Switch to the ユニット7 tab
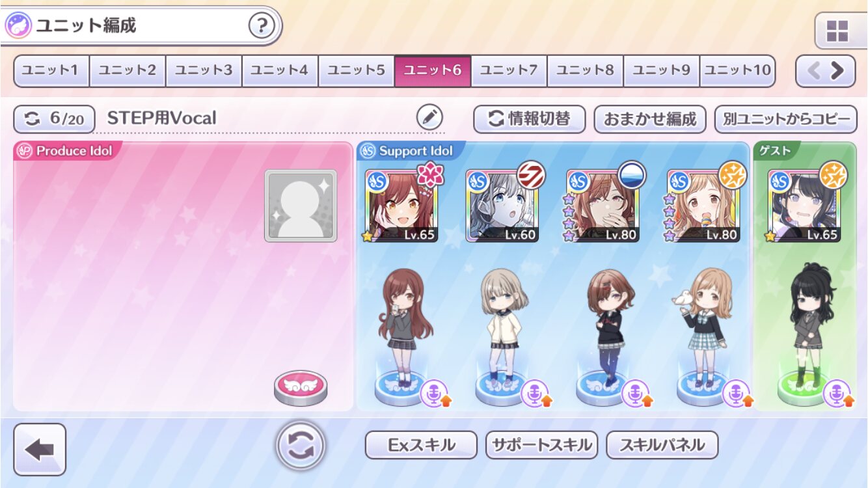 509,70
